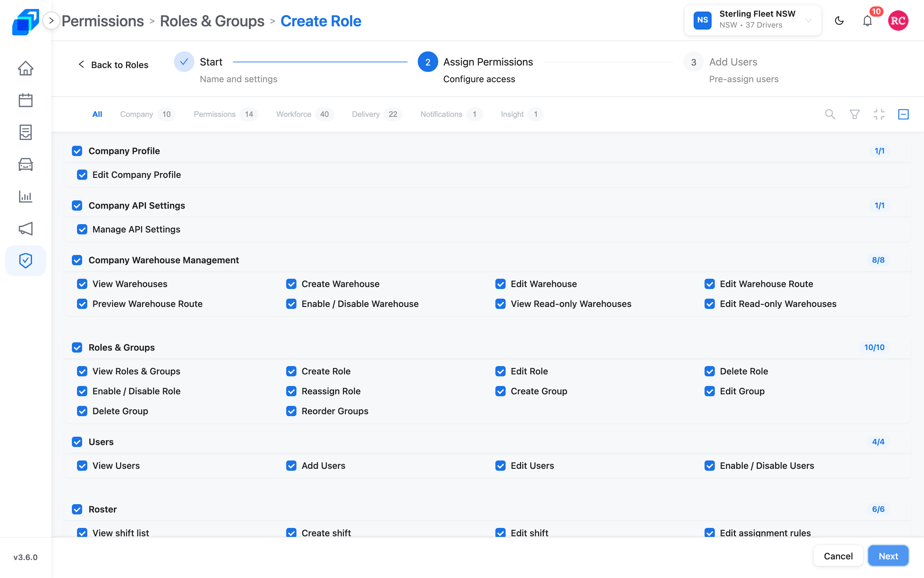Click the Start step checkmark circle
The width and height of the screenshot is (924, 578).
coord(184,62)
